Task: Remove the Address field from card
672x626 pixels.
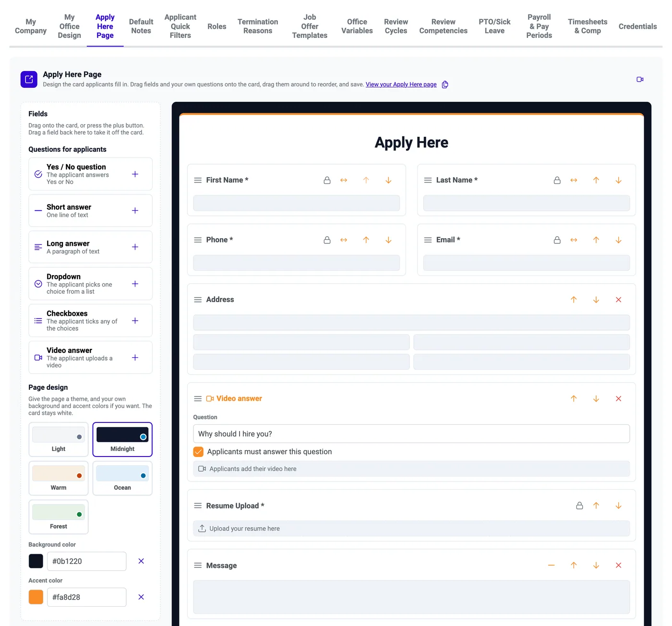Action: [618, 300]
